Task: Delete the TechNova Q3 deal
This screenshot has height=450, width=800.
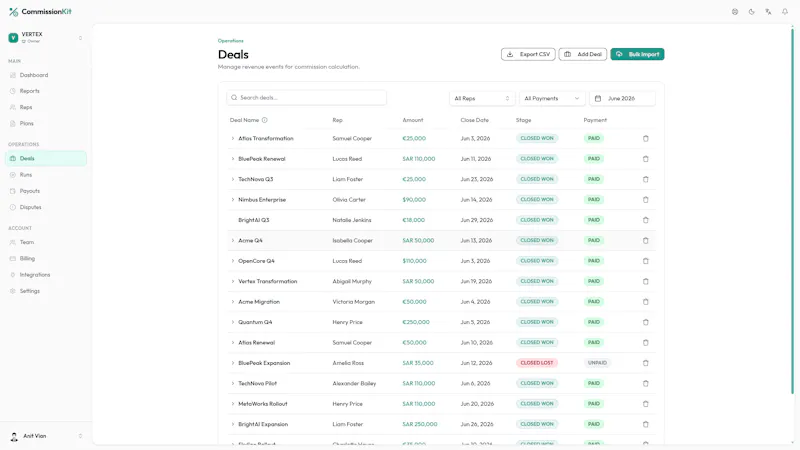Action: click(x=645, y=179)
